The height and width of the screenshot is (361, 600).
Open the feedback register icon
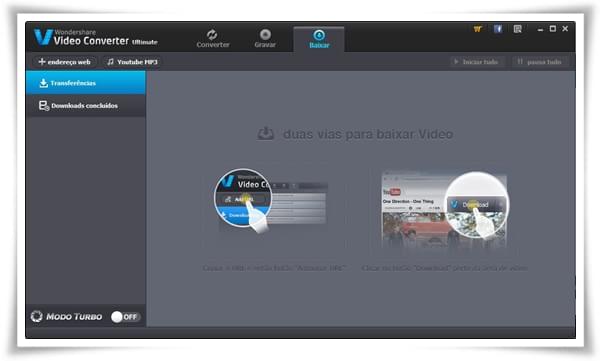(x=517, y=29)
